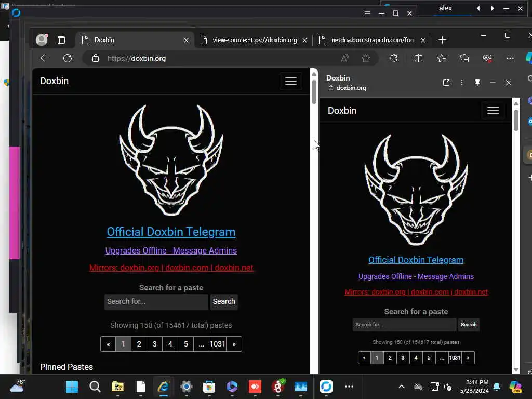The image size is (532, 399).
Task: View site information lock icon
Action: click(x=96, y=58)
